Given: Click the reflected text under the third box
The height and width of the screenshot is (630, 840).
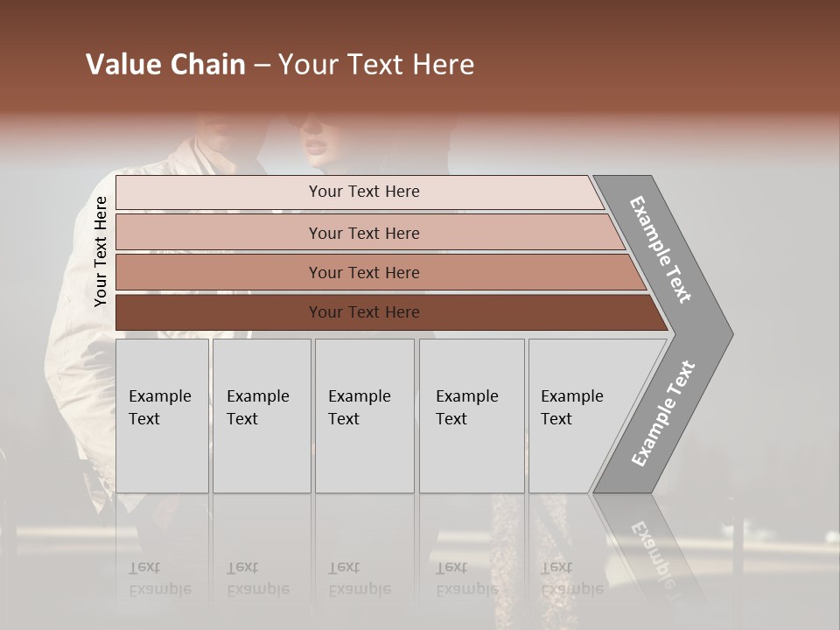Looking at the screenshot, I should tap(359, 579).
